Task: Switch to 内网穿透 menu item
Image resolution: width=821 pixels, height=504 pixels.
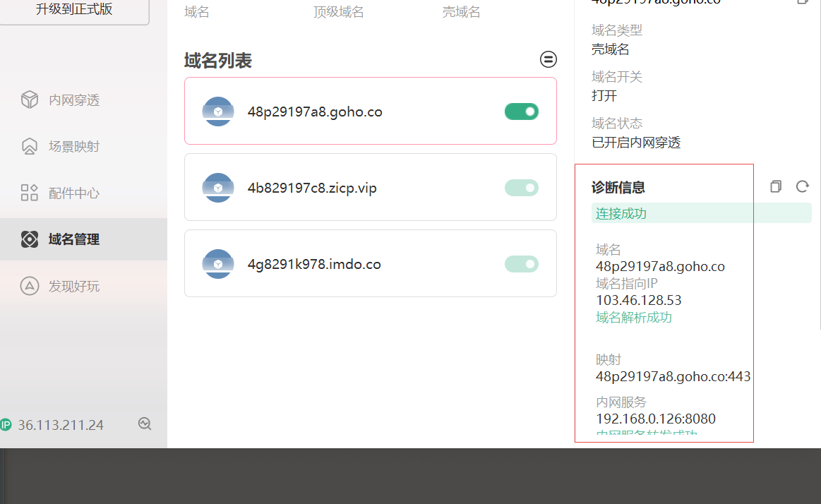Action: pyautogui.click(x=84, y=100)
